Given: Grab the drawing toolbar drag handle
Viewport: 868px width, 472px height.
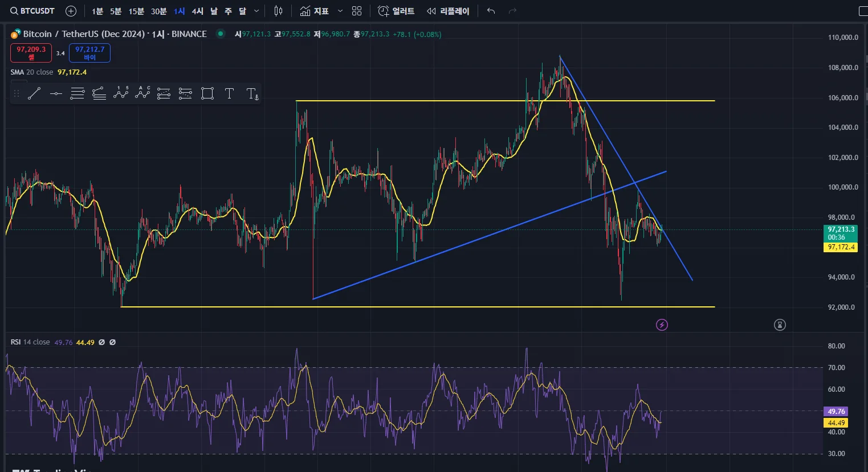Looking at the screenshot, I should 17,93.
